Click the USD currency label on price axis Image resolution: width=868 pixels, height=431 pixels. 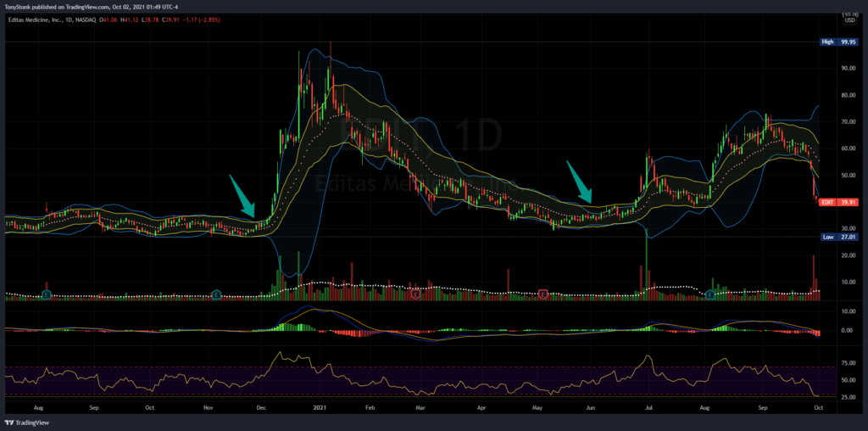[x=849, y=20]
